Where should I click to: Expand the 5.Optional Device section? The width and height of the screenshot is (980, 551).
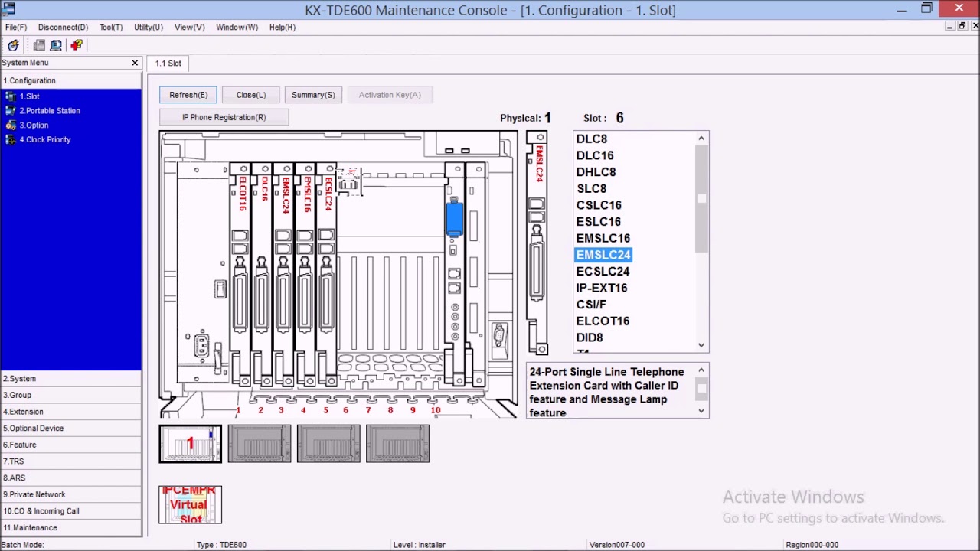click(x=70, y=429)
